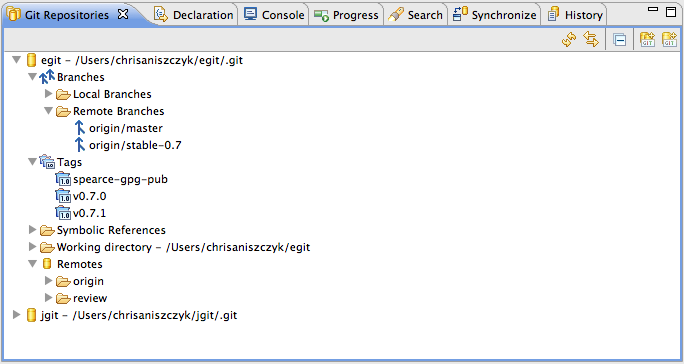Click the Refresh toolbar icon
The image size is (684, 364).
[x=569, y=40]
